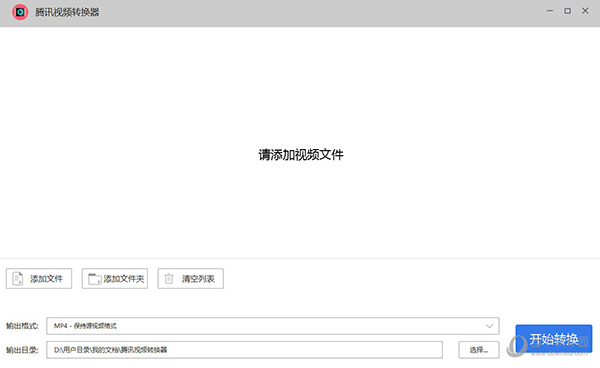This screenshot has width=600, height=368.
Task: Click the output directory path field
Action: click(x=245, y=350)
